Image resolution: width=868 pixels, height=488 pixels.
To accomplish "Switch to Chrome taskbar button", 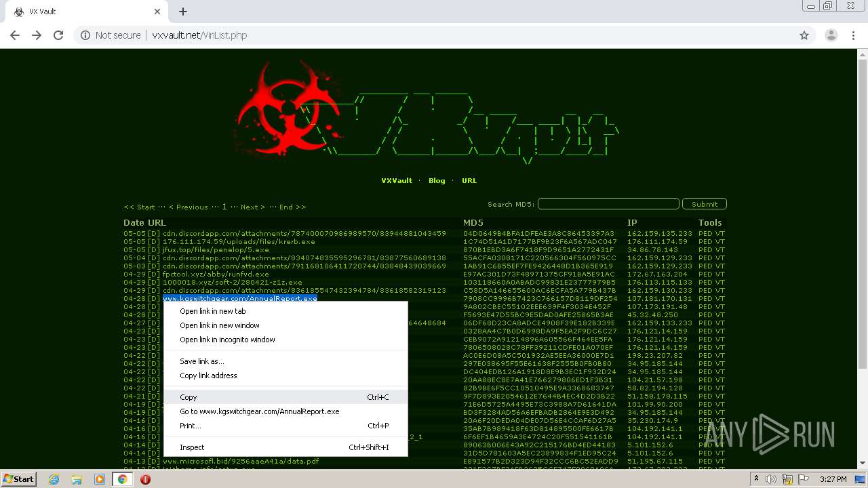I will pyautogui.click(x=123, y=479).
